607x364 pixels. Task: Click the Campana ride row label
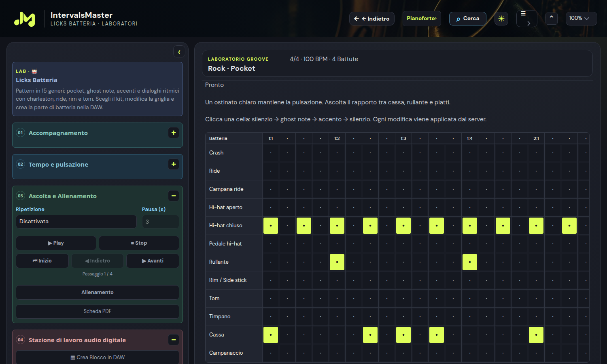226,189
